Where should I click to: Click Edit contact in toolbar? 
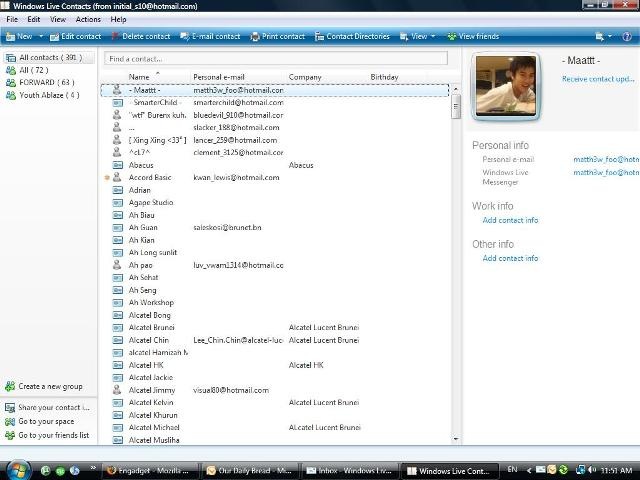76,36
